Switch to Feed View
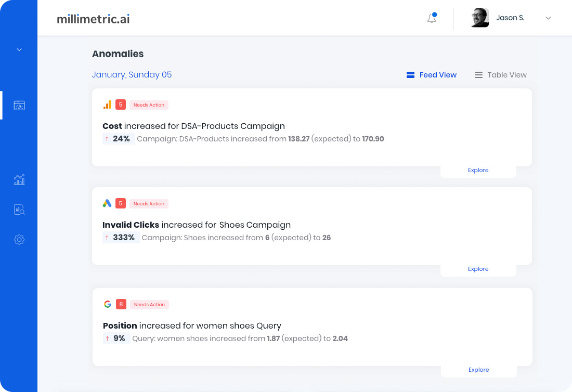This screenshot has height=392, width=572. pos(432,75)
